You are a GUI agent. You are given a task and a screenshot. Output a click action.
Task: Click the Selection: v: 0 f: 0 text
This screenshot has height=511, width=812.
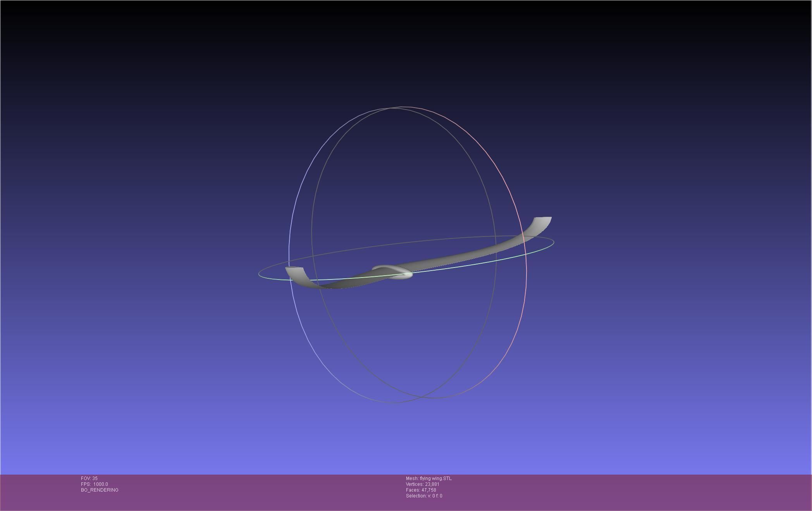(424, 496)
